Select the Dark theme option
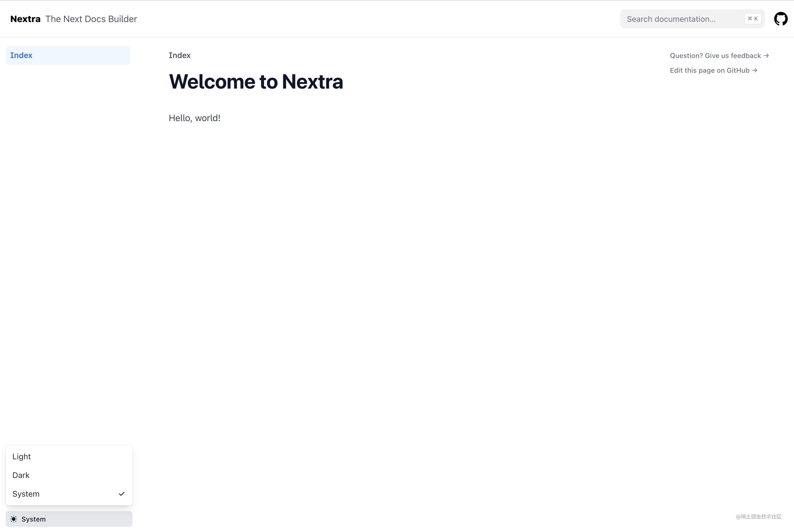 tap(69, 475)
